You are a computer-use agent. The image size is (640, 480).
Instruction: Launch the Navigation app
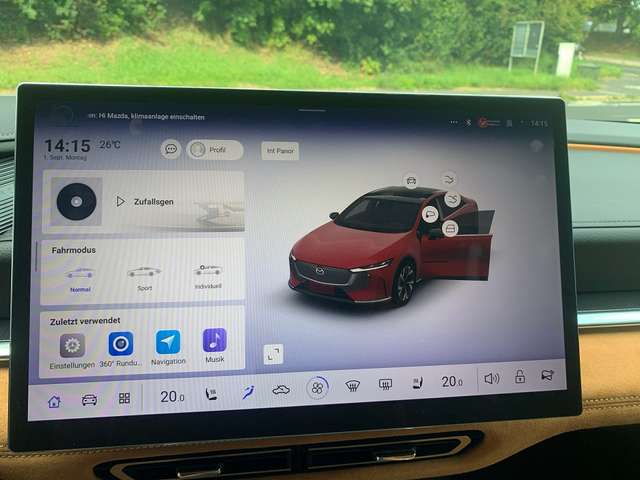tap(168, 343)
